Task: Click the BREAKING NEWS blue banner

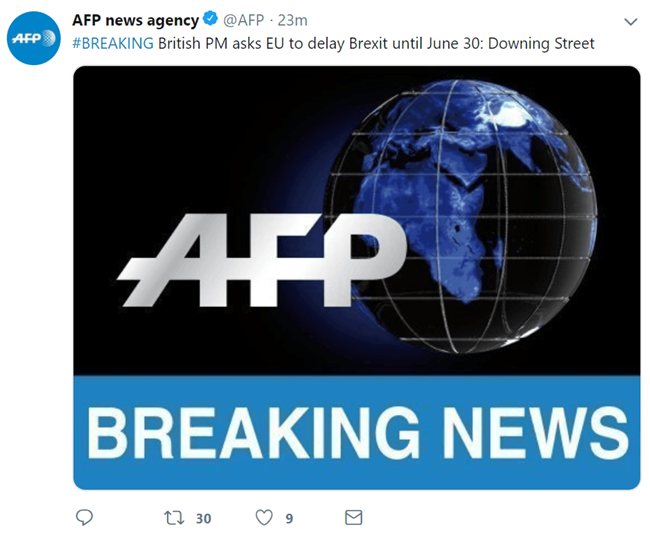Action: click(x=357, y=432)
